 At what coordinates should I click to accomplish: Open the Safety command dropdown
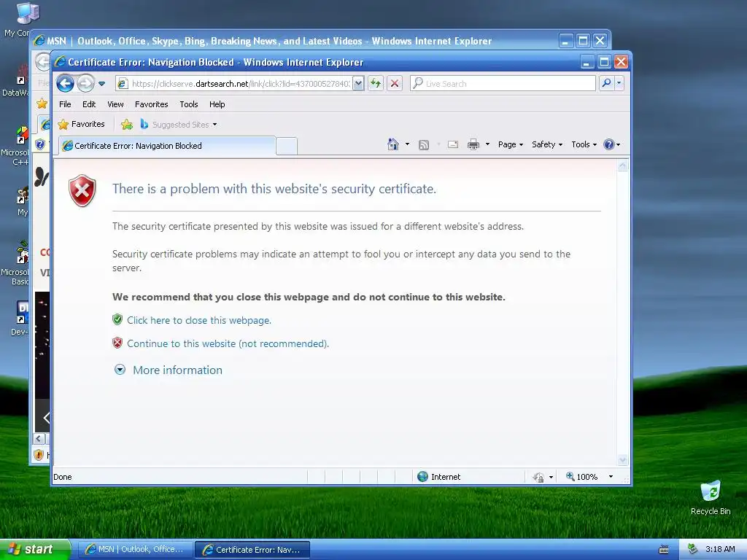[547, 144]
